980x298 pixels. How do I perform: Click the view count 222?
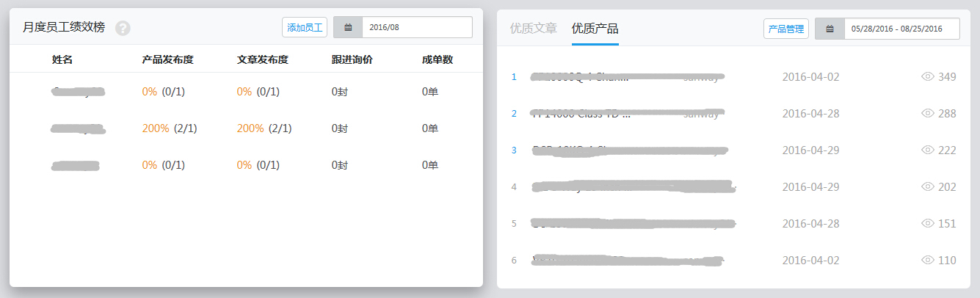coord(947,150)
